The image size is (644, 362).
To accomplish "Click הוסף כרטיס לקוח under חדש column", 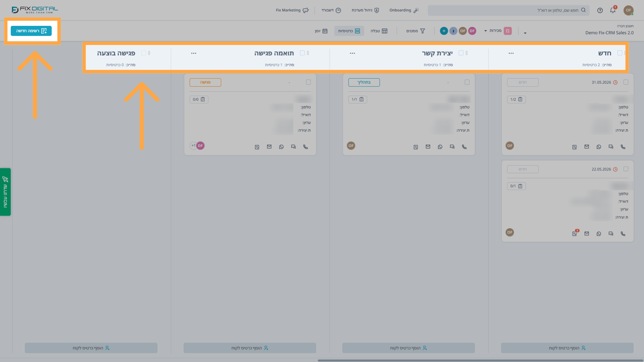I will [567, 348].
